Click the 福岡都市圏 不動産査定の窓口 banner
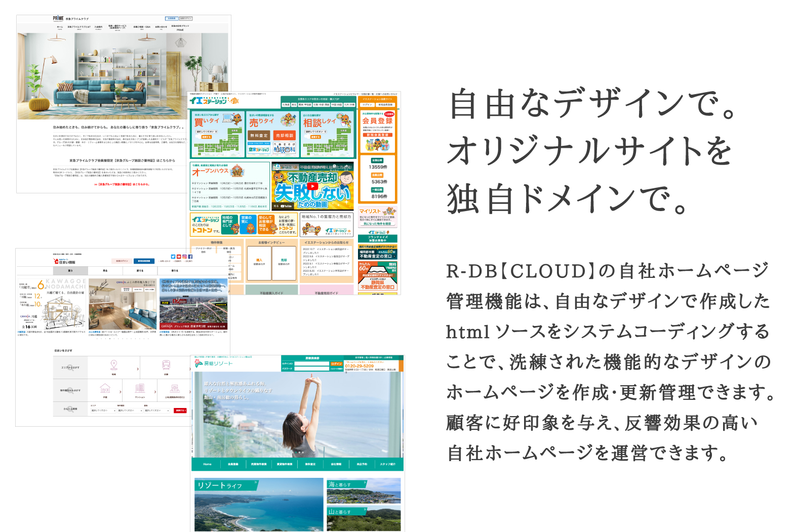The width and height of the screenshot is (798, 532). point(378,253)
